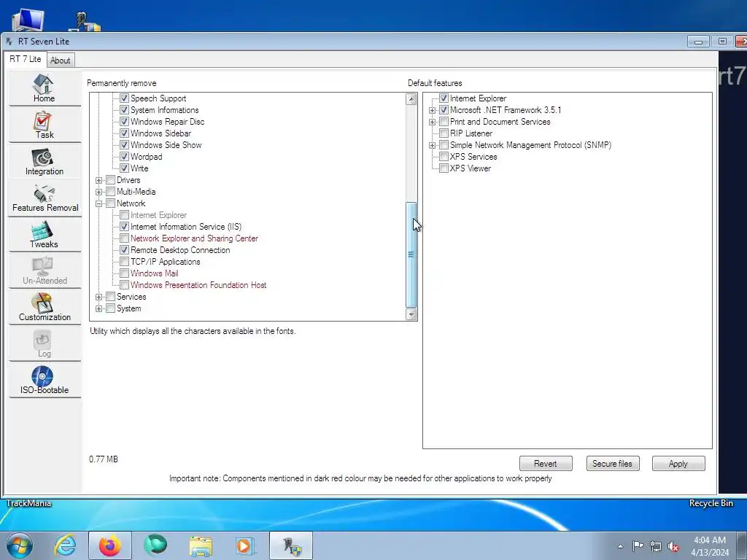Uncheck Remote Desktop Connection

point(124,250)
